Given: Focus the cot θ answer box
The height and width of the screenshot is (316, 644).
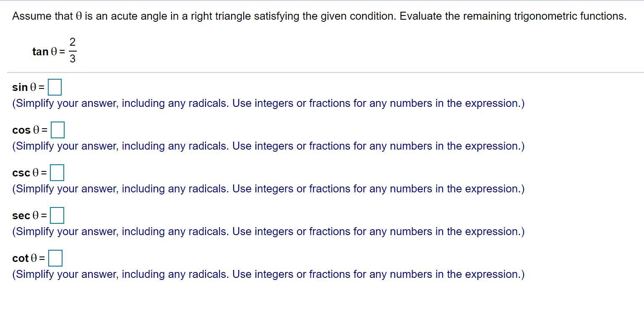Looking at the screenshot, I should pos(55,258).
